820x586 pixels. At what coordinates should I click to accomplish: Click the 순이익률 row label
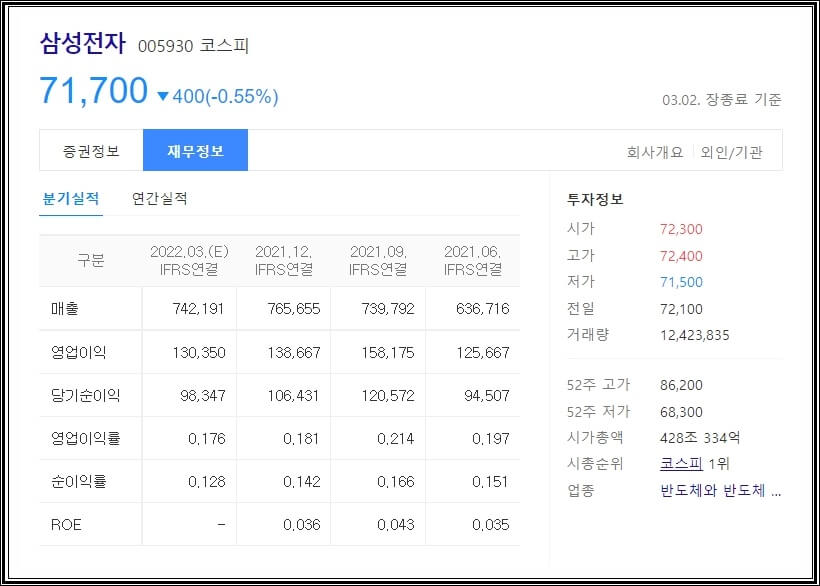click(78, 481)
